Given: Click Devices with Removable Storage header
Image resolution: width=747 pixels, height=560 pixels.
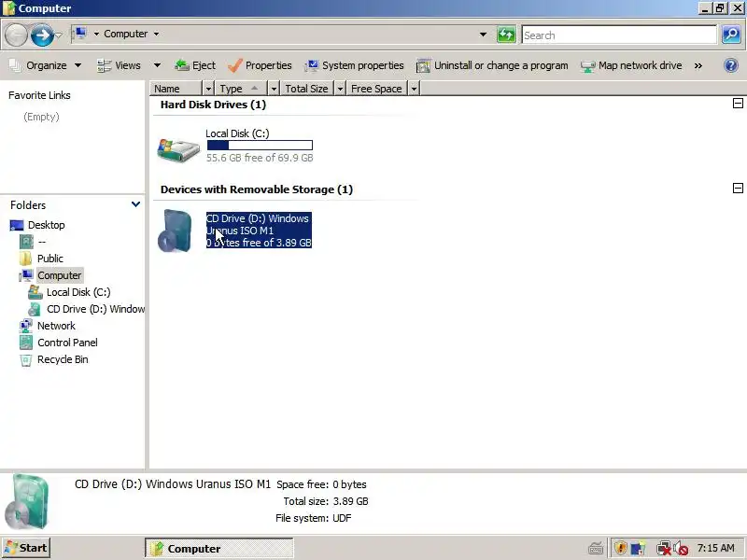Looking at the screenshot, I should pos(256,189).
